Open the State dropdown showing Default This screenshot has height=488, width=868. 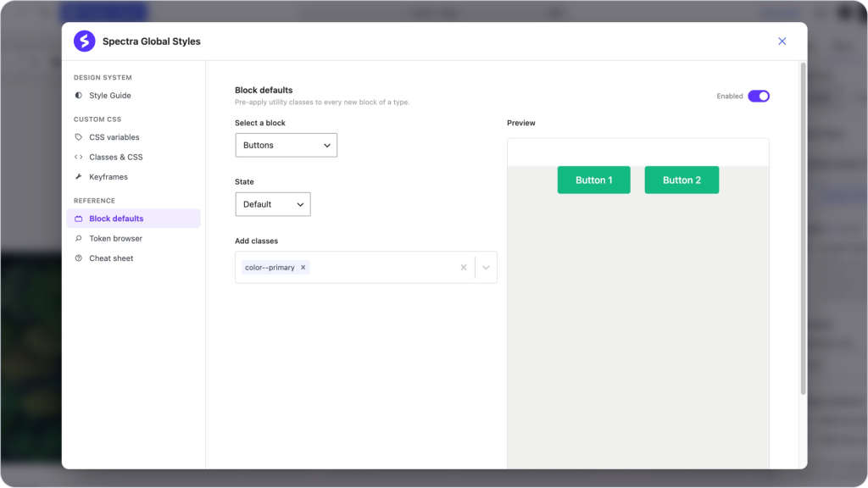(273, 204)
